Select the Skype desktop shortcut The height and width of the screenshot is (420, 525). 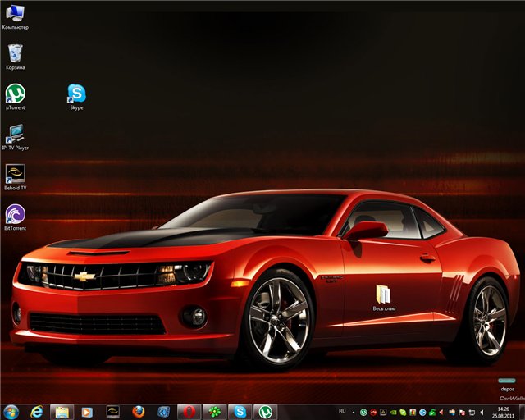pos(76,97)
